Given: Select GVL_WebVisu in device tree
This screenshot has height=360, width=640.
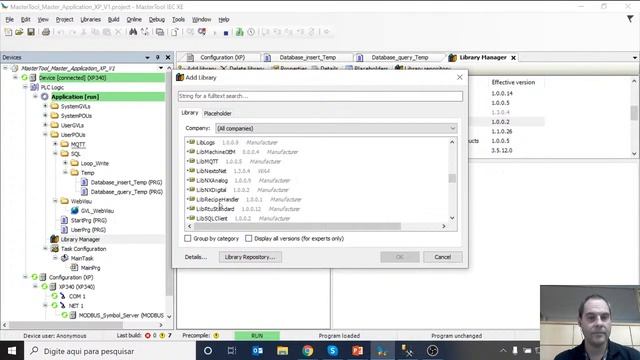Looking at the screenshot, I should tap(97, 211).
